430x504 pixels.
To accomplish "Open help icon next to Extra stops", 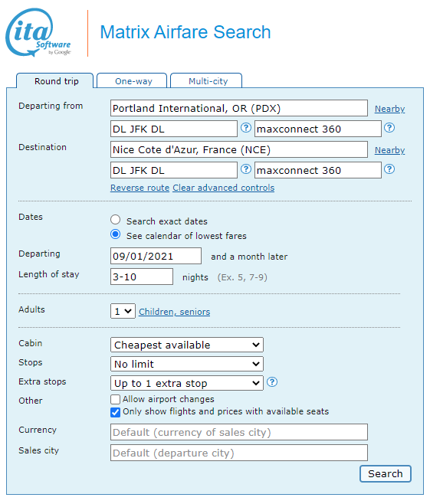I will 272,382.
